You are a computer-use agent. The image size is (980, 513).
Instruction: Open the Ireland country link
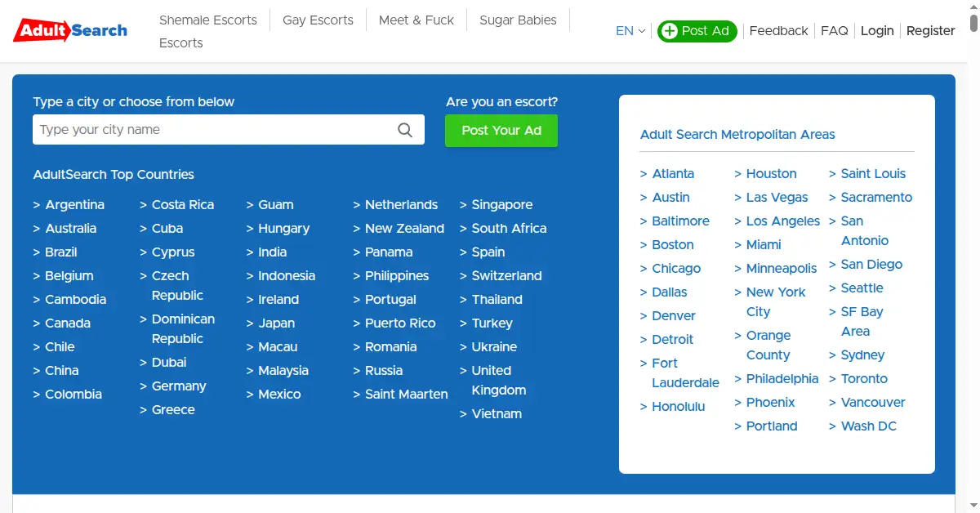coord(278,300)
